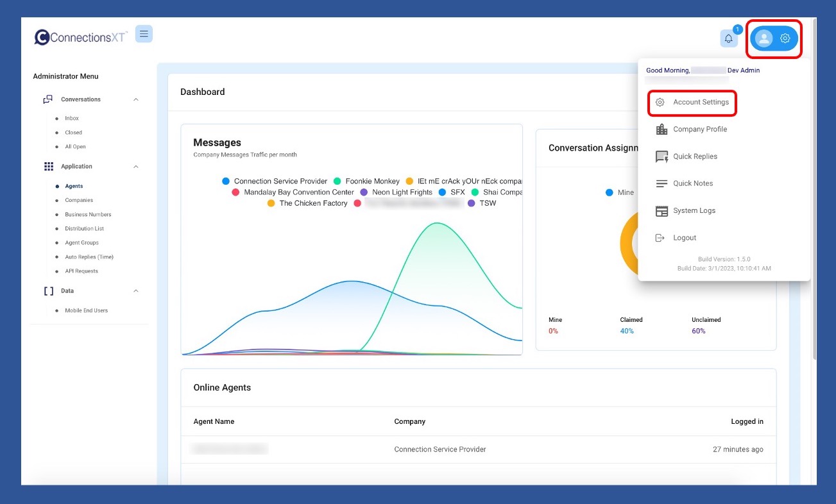The height and width of the screenshot is (504, 836).
Task: Click the Quick Replies chat icon
Action: coord(661,156)
